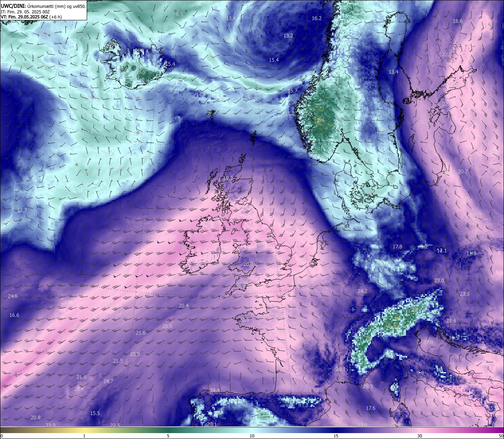Click the colorbar tick label 50

pos(501,436)
